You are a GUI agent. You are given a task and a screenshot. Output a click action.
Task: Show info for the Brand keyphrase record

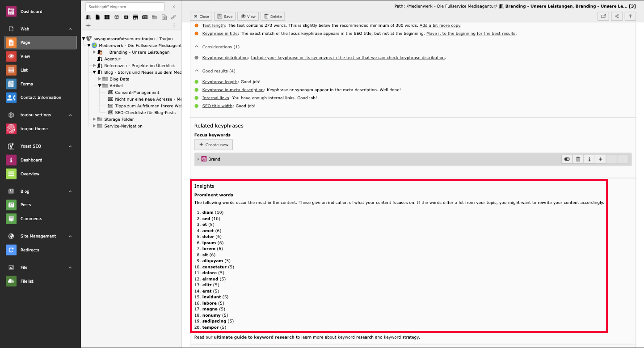point(589,159)
